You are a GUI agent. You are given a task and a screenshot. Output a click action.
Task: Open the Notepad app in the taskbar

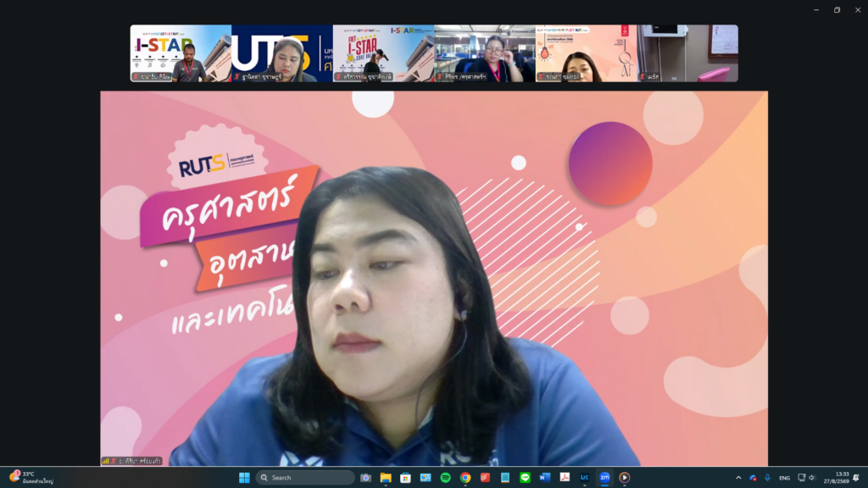point(505,478)
